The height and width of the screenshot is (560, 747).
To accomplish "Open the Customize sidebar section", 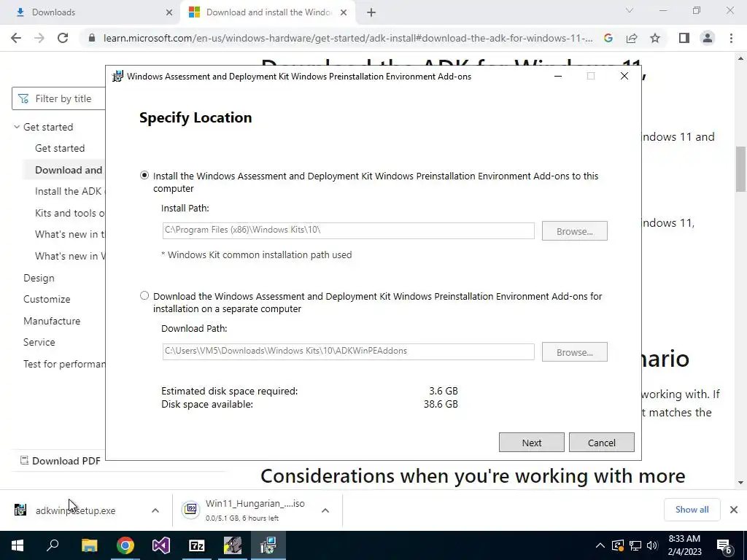I will pos(47,299).
